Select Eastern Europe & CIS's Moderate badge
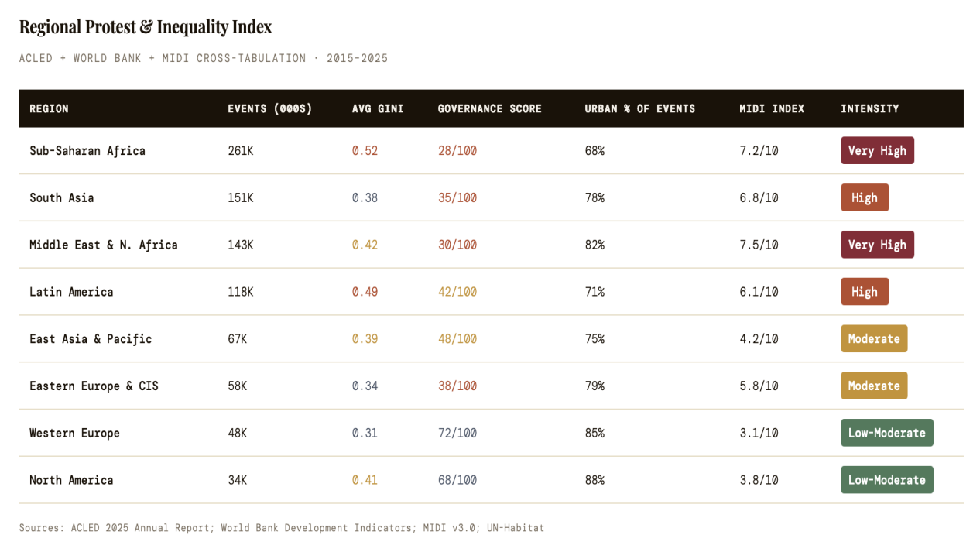980x552 pixels. (874, 386)
